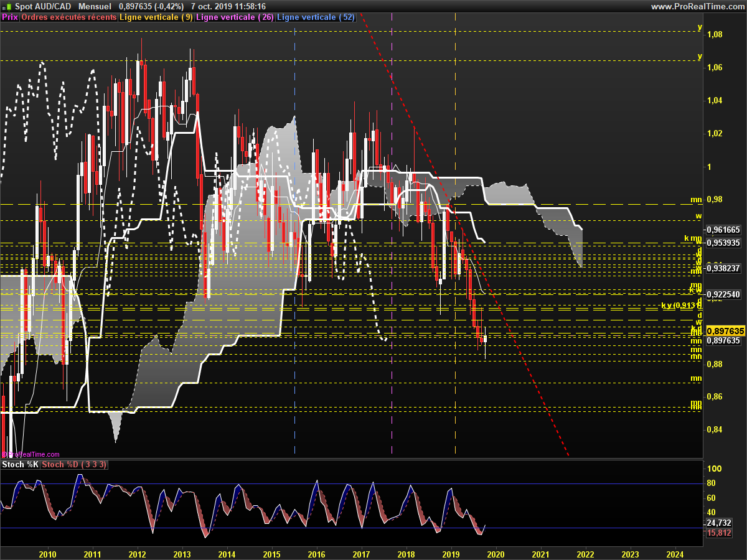Image resolution: width=747 pixels, height=560 pixels.
Task: Open the Ordres exécutés récents label
Action: [68, 17]
